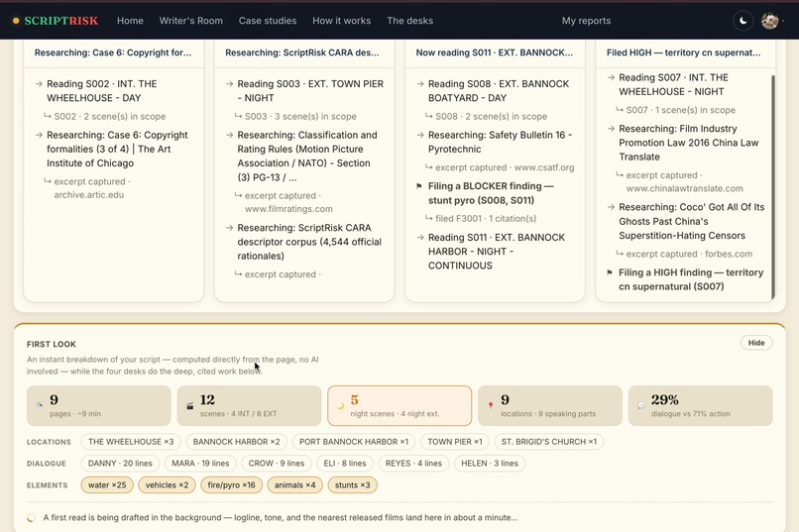Open the Writer's Room page
Viewport: 799px width, 532px height.
click(191, 21)
